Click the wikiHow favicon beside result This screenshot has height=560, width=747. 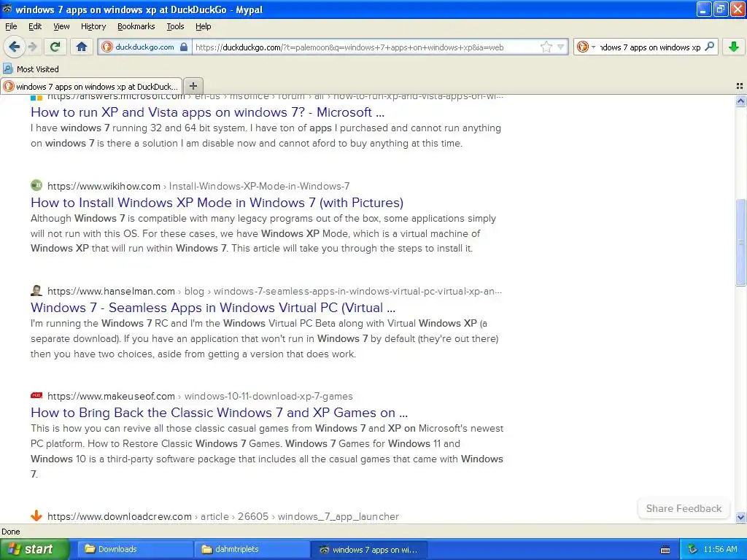pyautogui.click(x=36, y=185)
